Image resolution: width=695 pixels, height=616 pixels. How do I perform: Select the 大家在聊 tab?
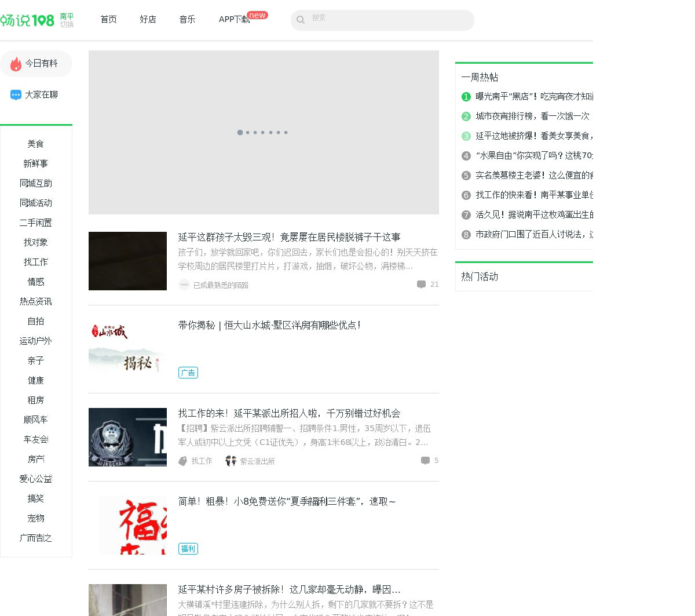36,95
